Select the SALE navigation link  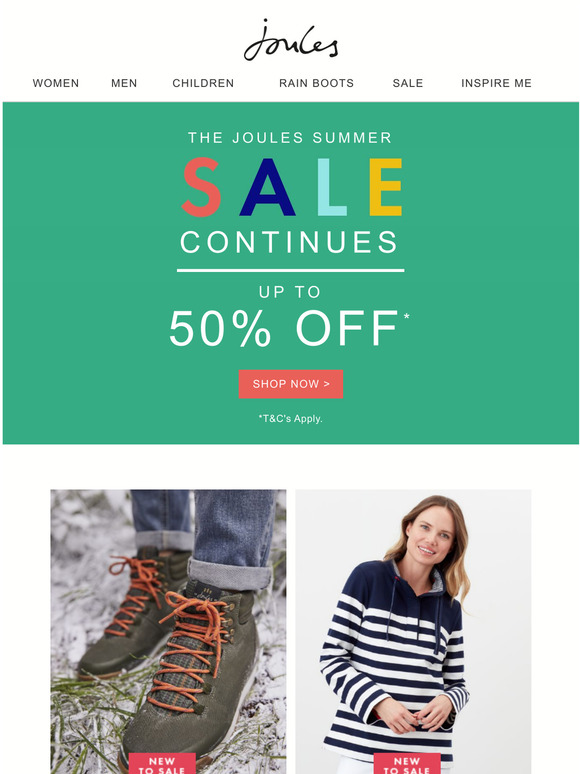click(408, 83)
